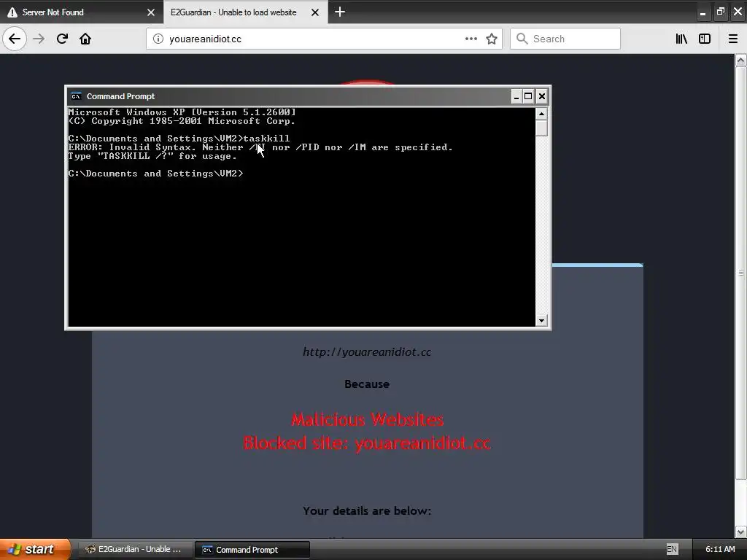Viewport: 747px width, 560px height.
Task: Select E2Guardian - Unable to load website tab
Action: [246, 12]
